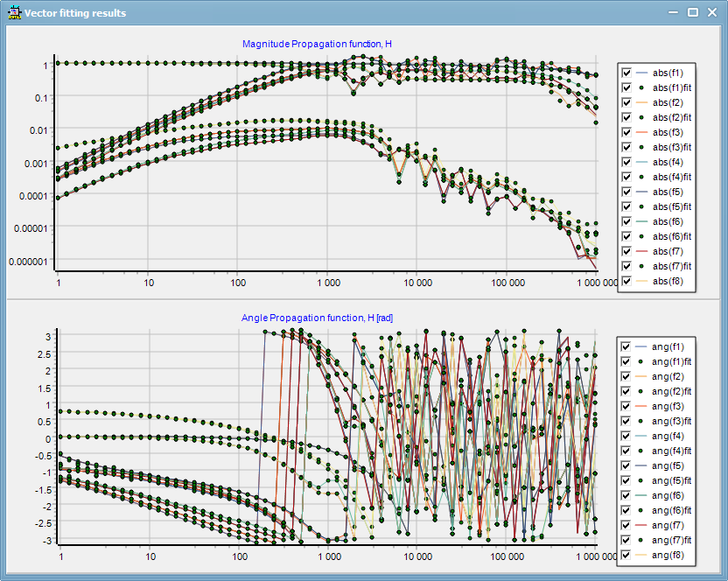Screen dimensions: 728x581
Task: Close the Vector fitting results window
Action: (x=710, y=12)
